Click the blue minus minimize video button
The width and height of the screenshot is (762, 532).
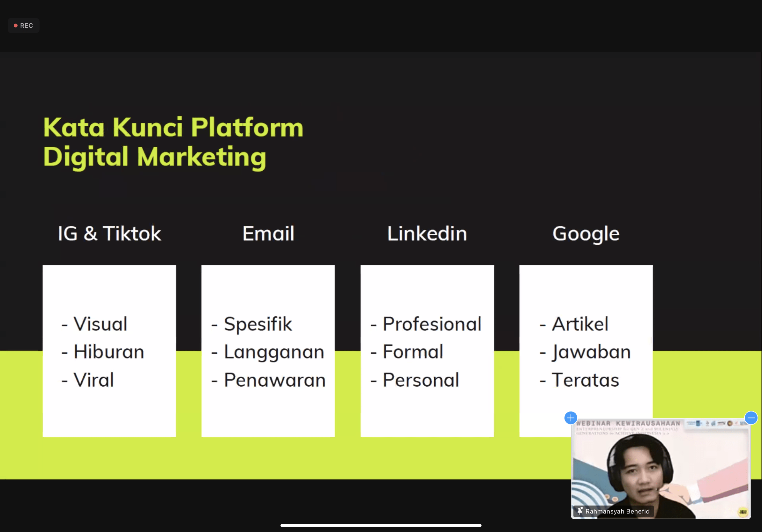pos(751,418)
